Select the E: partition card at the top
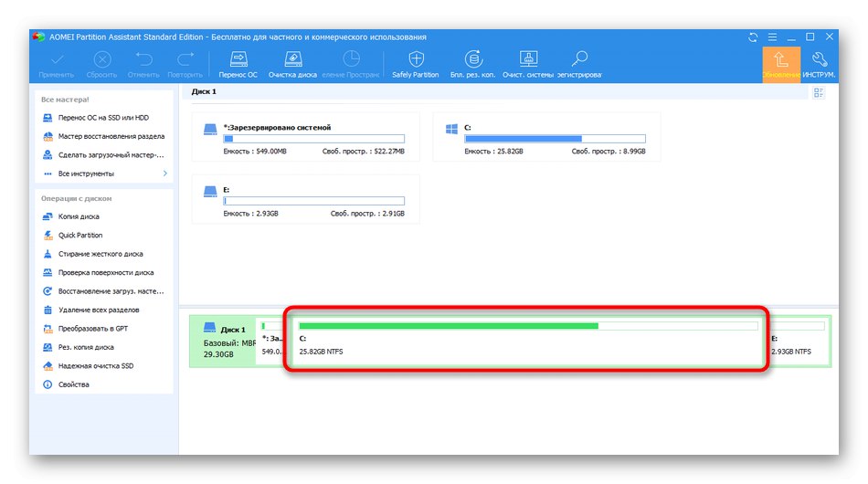The image size is (868, 484). [x=305, y=199]
